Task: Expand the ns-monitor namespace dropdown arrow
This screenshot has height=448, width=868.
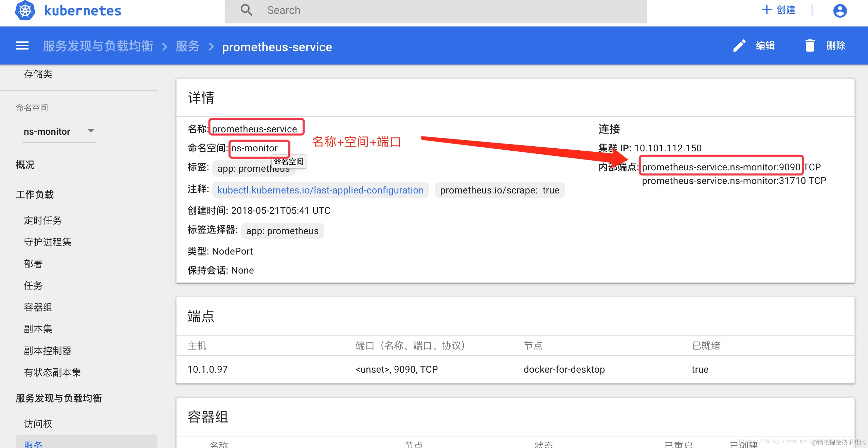Action: pyautogui.click(x=91, y=131)
